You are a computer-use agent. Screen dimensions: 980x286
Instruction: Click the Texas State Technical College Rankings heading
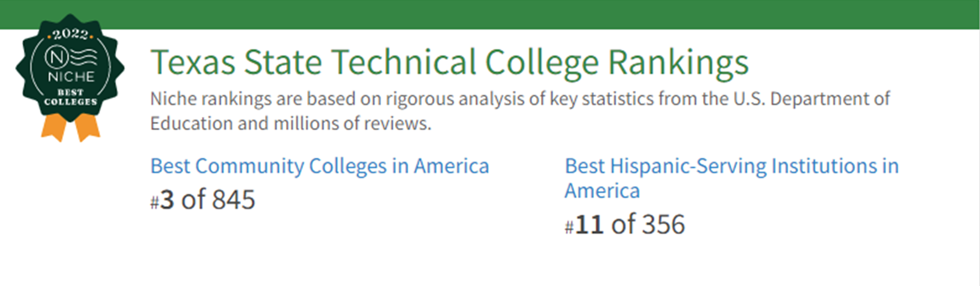pos(449,63)
